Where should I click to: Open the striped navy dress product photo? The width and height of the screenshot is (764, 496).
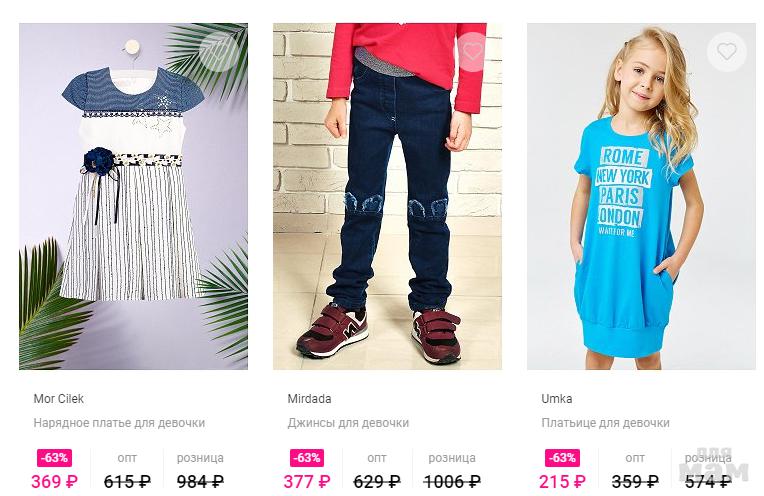tap(134, 196)
